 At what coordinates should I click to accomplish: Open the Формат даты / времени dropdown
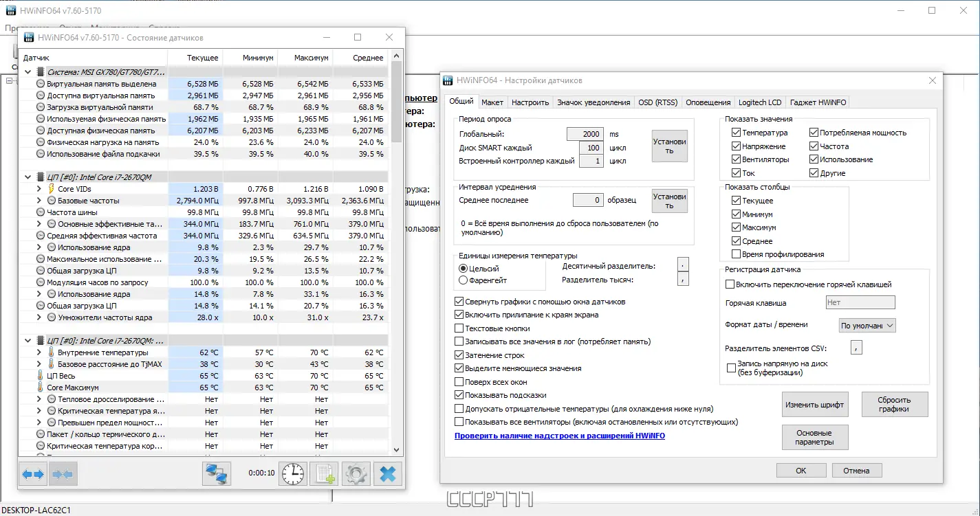pos(867,325)
